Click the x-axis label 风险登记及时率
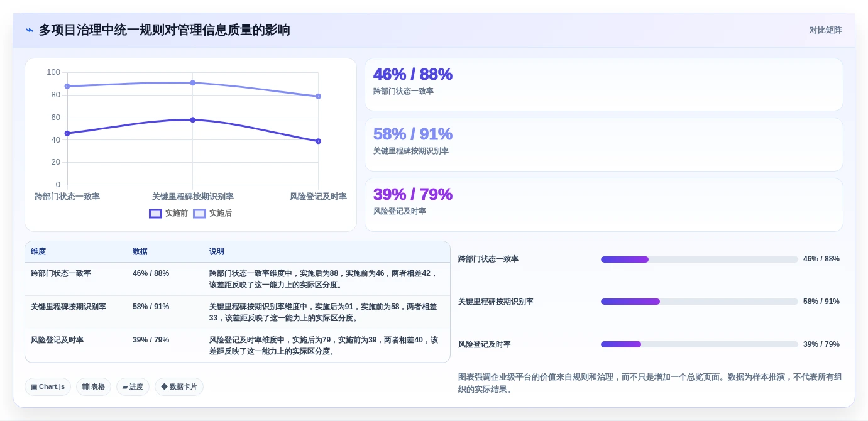868x421 pixels. [x=318, y=197]
